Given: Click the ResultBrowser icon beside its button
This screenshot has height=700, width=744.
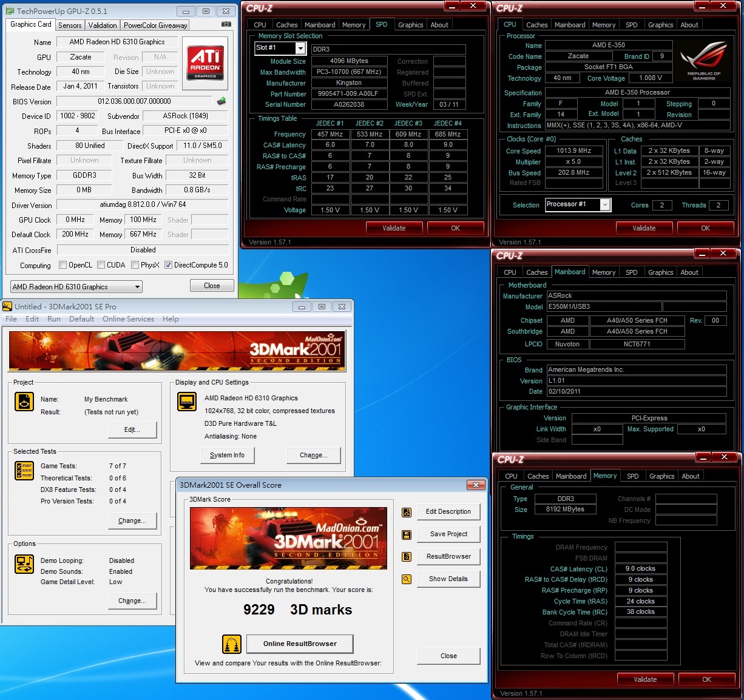Looking at the screenshot, I should point(407,557).
